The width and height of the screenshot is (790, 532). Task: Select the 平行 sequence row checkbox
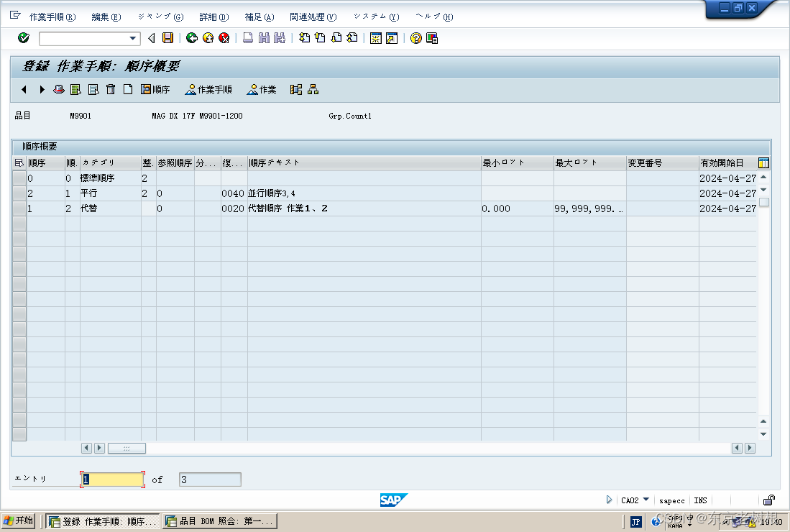point(19,193)
